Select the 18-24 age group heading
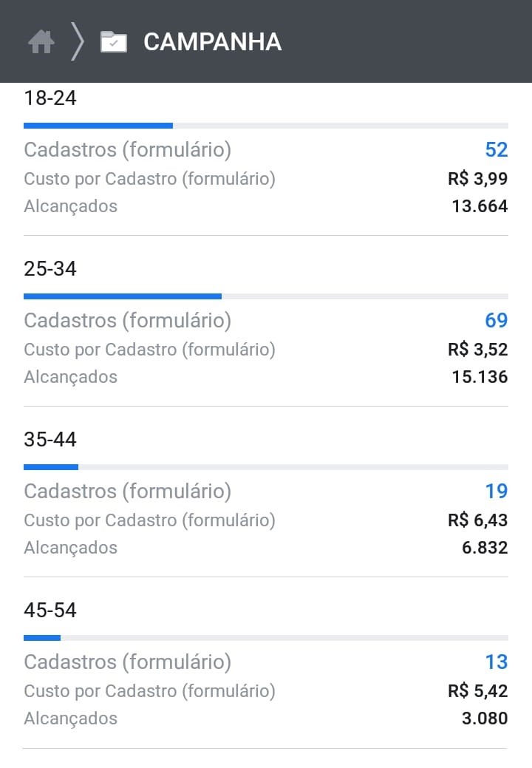The image size is (532, 768). [50, 98]
